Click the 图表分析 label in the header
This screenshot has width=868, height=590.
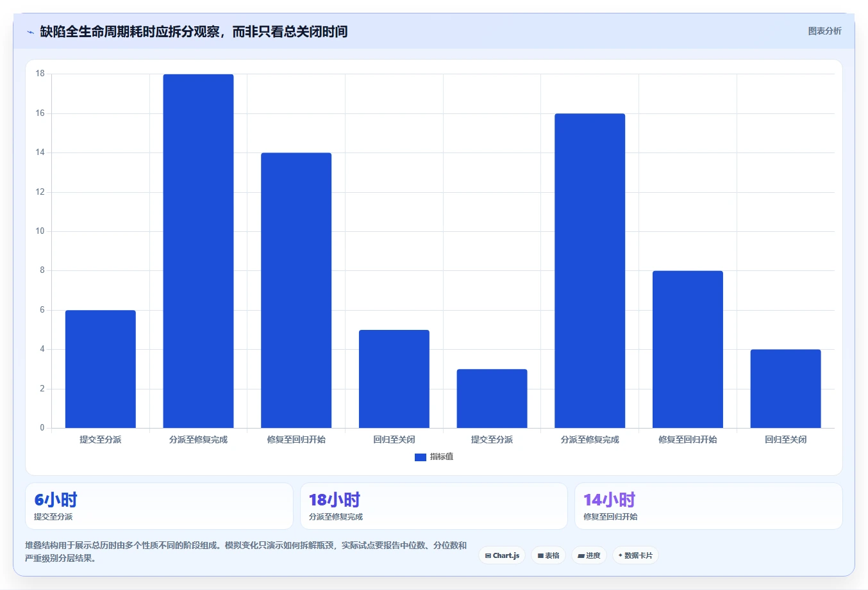(x=824, y=31)
